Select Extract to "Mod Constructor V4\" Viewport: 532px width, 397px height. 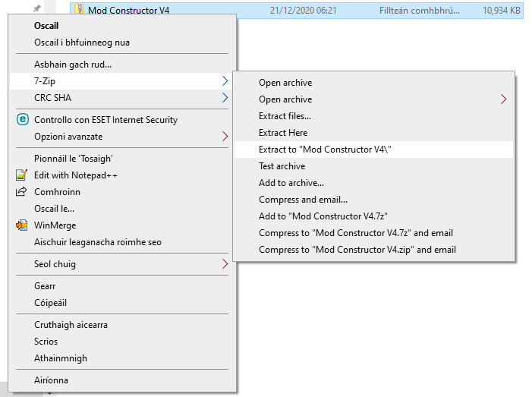tap(325, 150)
